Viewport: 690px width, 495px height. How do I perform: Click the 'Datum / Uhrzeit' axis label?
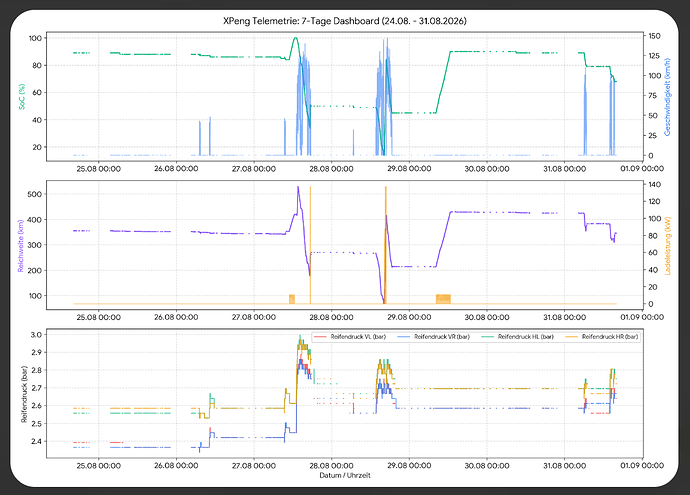coord(345,475)
